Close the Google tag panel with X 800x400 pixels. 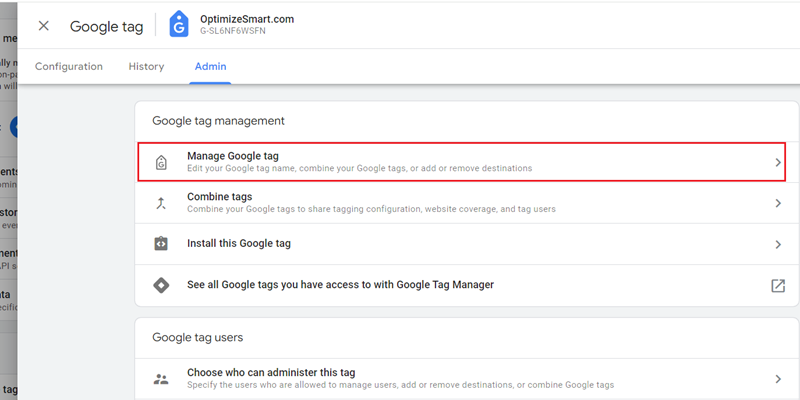pos(43,26)
